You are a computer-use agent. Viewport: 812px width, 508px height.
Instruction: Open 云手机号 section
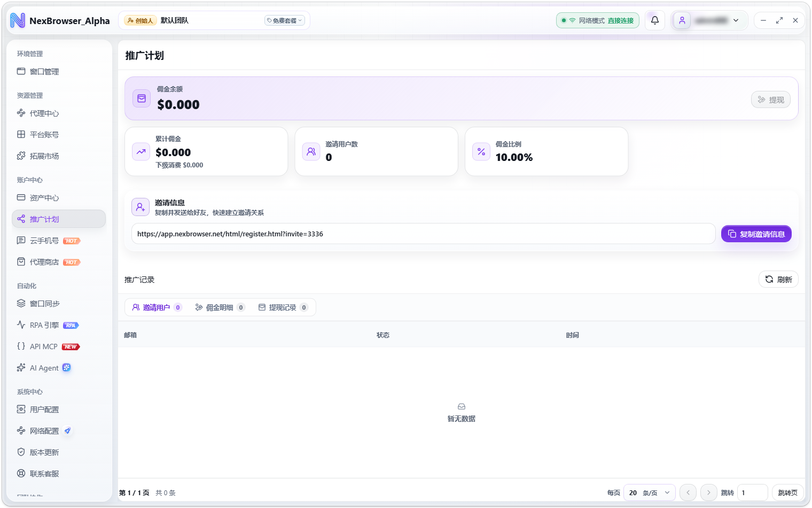(x=59, y=241)
